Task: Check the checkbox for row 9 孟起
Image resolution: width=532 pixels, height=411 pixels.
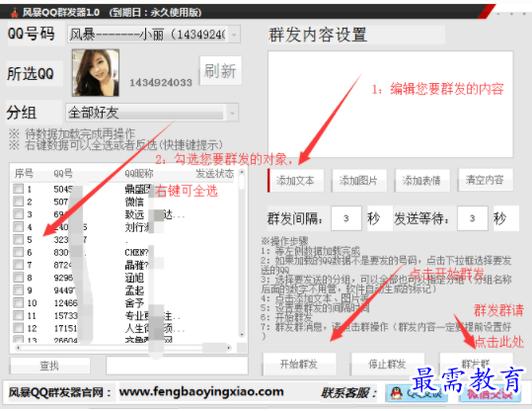Action: 18,290
